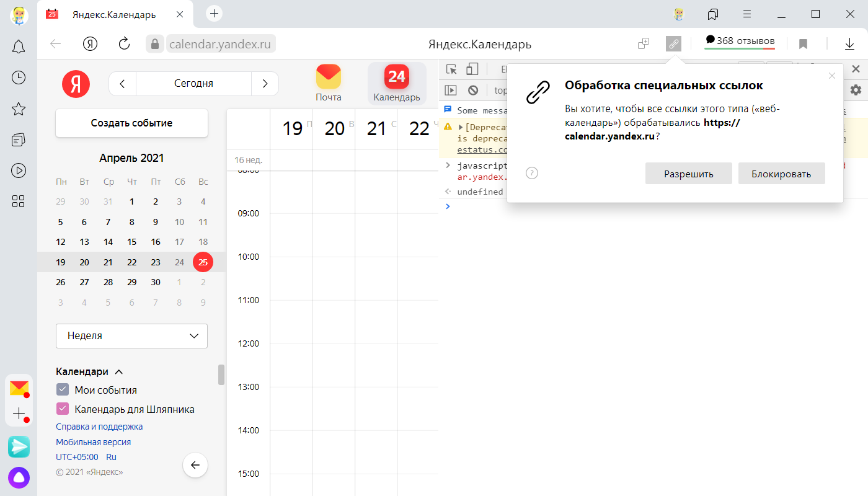Image resolution: width=868 pixels, height=496 pixels.
Task: Click the lock icon next to the address
Action: click(155, 43)
